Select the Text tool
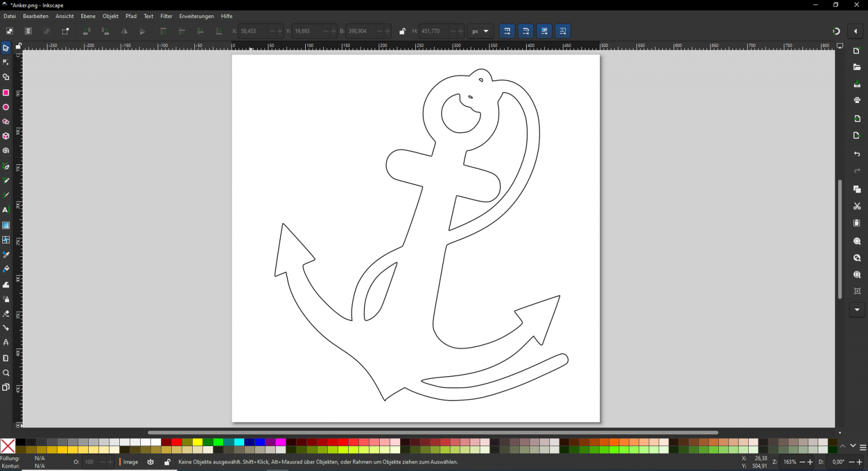 pyautogui.click(x=6, y=210)
